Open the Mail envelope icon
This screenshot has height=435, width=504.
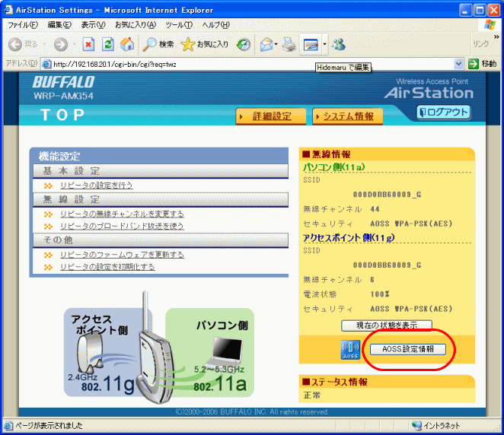tap(266, 44)
